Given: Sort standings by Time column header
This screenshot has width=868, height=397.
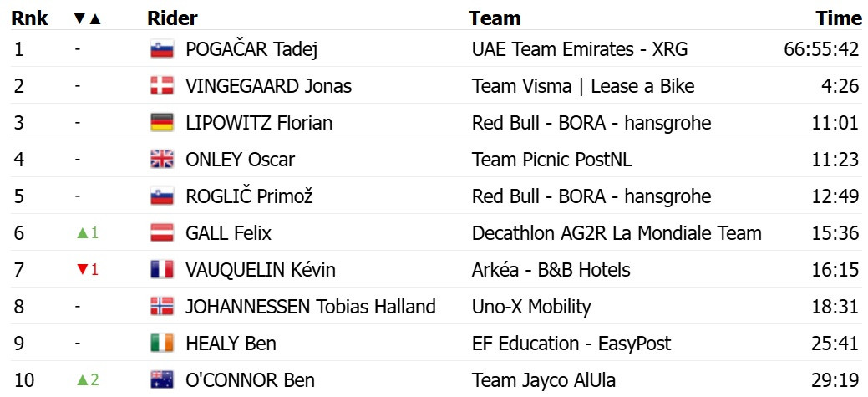Looking at the screenshot, I should [x=838, y=18].
